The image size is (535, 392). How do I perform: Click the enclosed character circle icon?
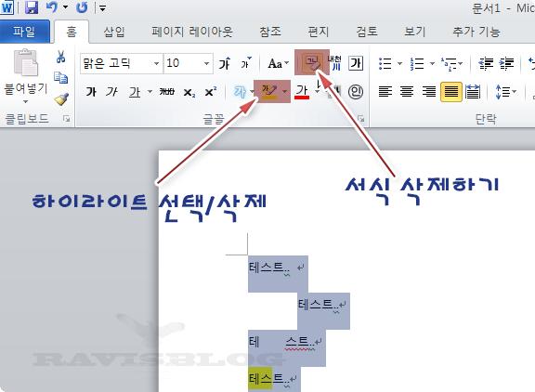(356, 91)
